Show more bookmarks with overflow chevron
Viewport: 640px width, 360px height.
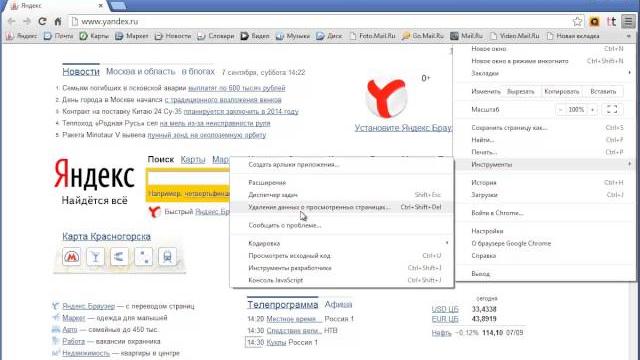pyautogui.click(x=629, y=36)
